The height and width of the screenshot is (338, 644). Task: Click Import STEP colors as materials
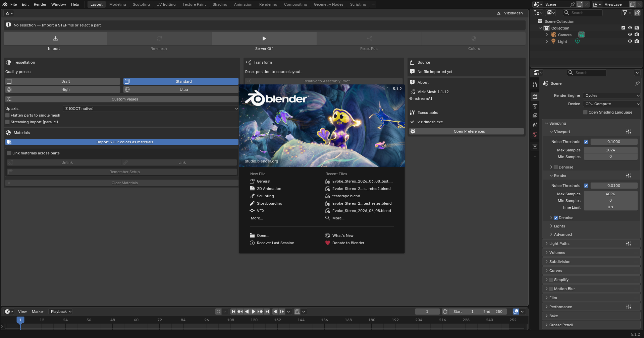tap(122, 142)
